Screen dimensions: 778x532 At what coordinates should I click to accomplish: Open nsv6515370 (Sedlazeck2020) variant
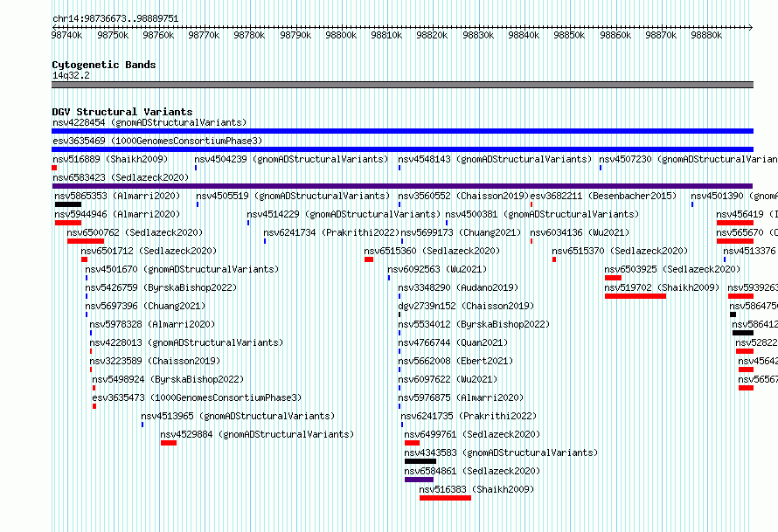(620, 251)
